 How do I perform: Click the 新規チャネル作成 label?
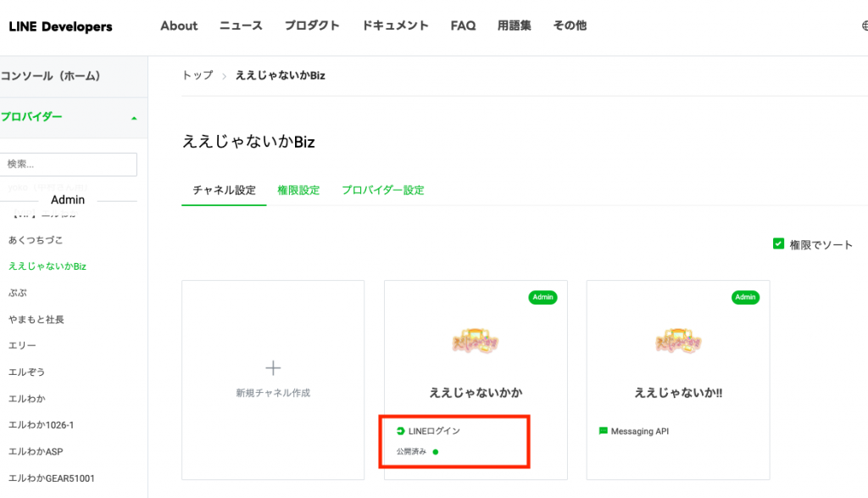[273, 394]
